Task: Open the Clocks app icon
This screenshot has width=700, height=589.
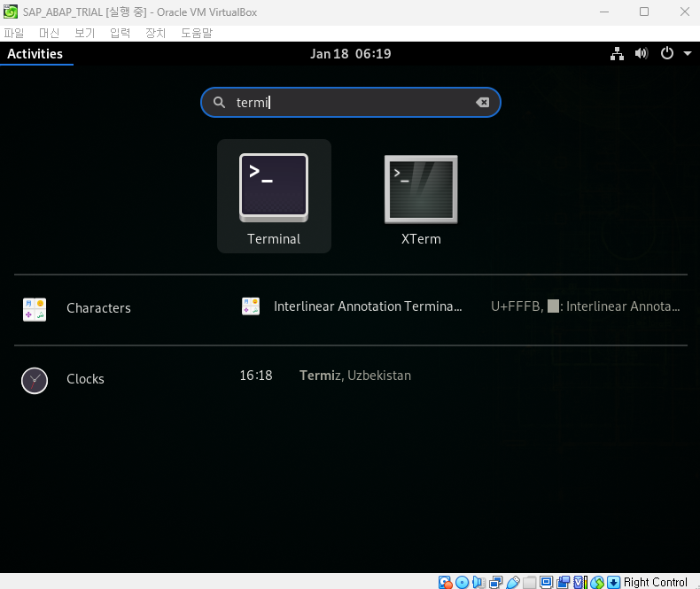Action: pos(35,381)
